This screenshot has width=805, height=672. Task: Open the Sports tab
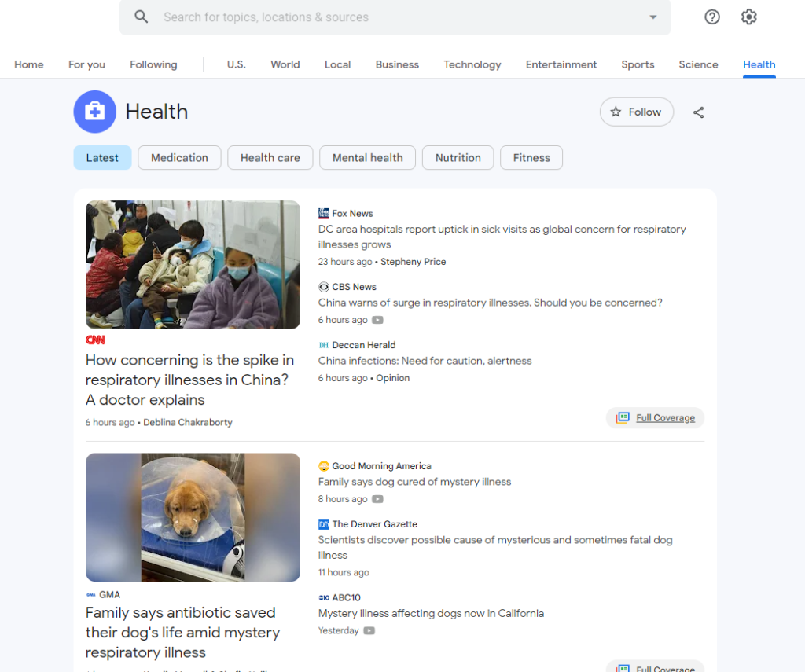638,64
